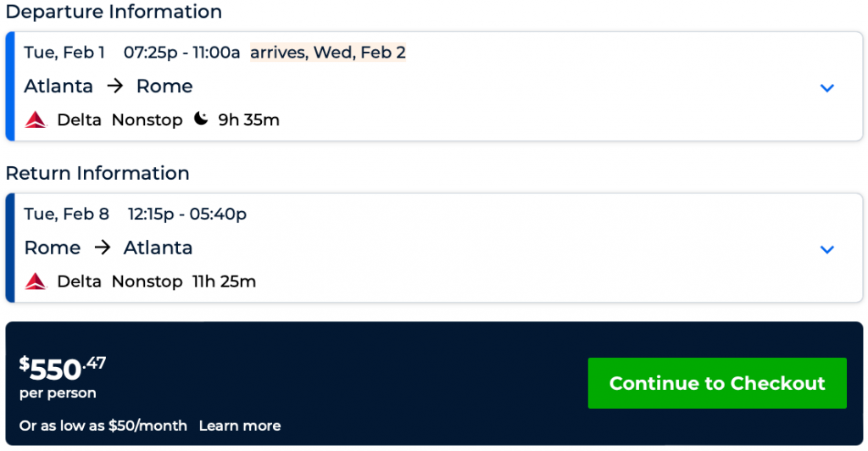
Task: Expand the Rome to Atlanta return details chevron
Action: click(x=827, y=248)
